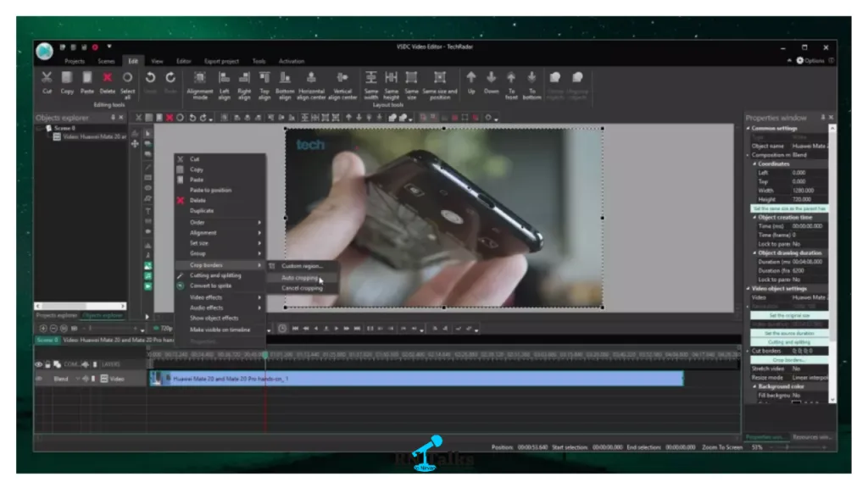Open the Projects ribbon tab
868x488 pixels.
(x=75, y=61)
